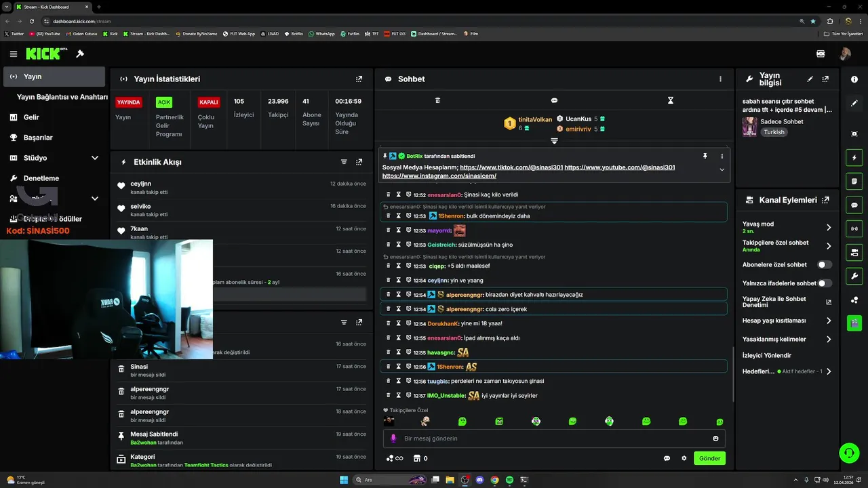Toggle Abonelere özel sohbet switch
Image resolution: width=868 pixels, height=488 pixels.
pyautogui.click(x=825, y=265)
